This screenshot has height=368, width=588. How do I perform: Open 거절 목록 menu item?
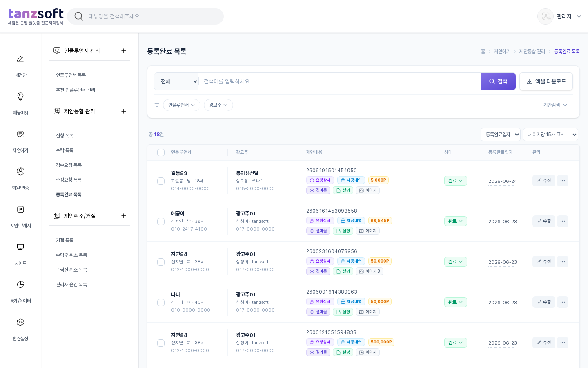point(65,240)
